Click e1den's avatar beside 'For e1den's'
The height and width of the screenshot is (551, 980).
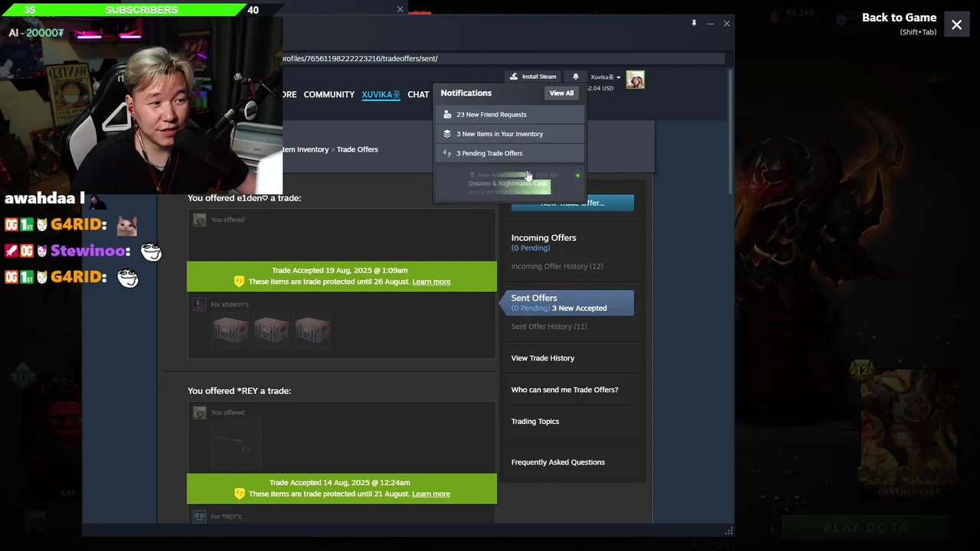[199, 305]
